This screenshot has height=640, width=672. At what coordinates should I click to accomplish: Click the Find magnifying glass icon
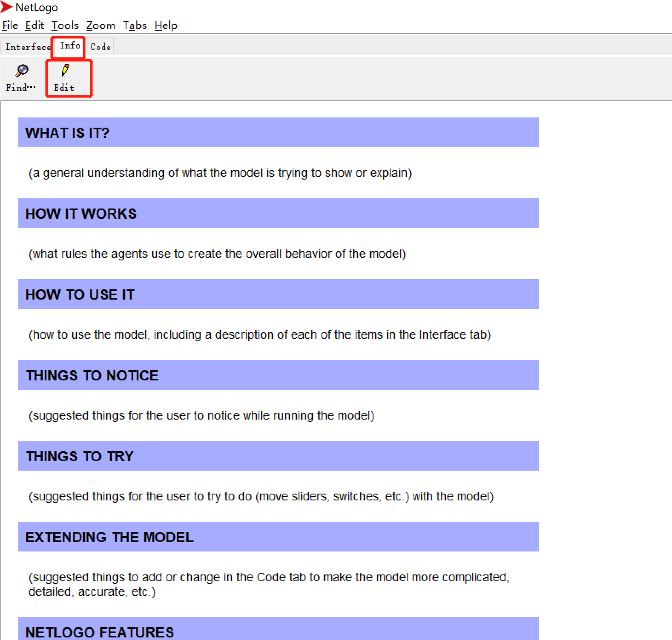coord(22,71)
